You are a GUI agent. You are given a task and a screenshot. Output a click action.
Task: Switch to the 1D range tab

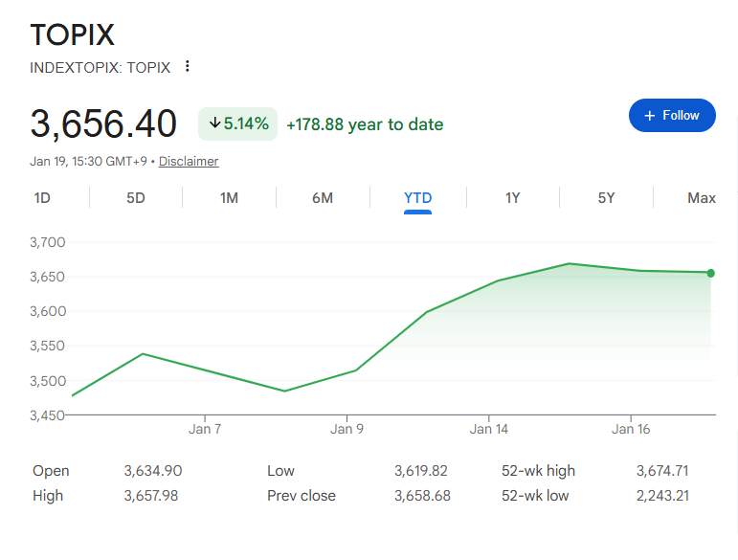coord(42,198)
